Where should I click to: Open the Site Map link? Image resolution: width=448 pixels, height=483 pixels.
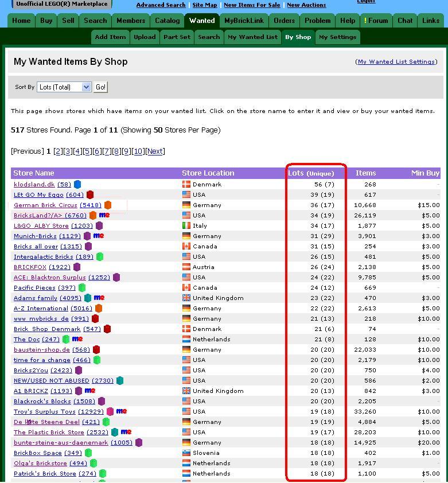click(x=205, y=5)
